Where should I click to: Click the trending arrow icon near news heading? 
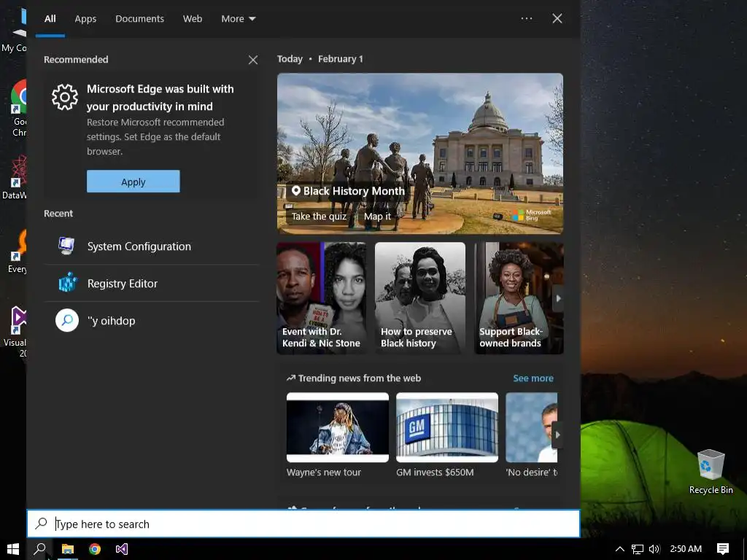(x=290, y=378)
